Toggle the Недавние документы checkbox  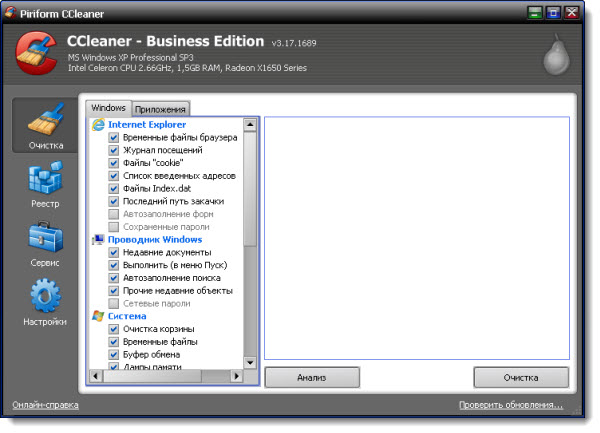coord(114,253)
